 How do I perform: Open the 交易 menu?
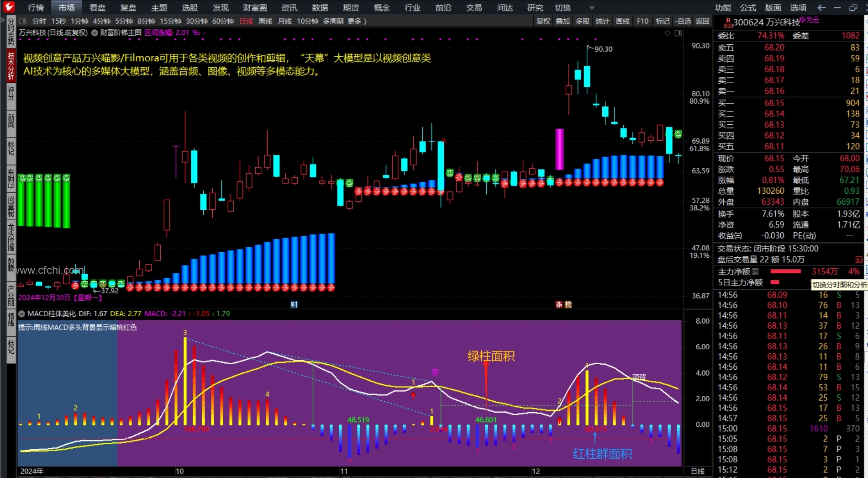(x=474, y=7)
